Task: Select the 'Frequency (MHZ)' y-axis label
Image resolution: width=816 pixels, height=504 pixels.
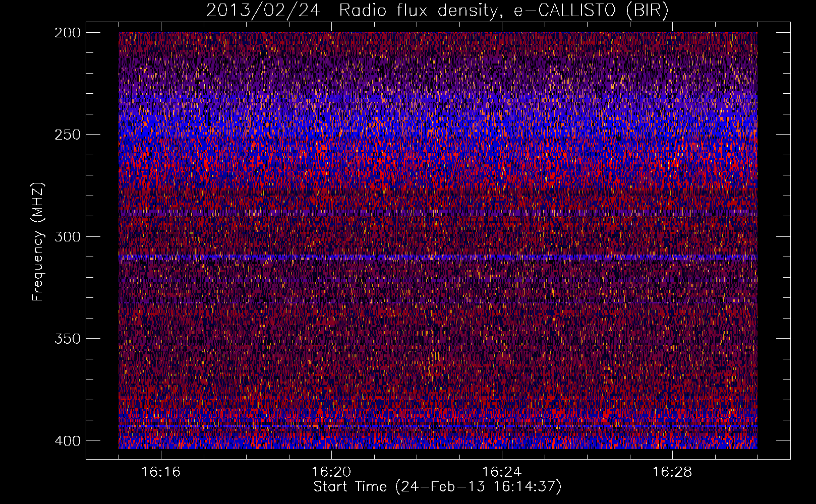Action: (38, 242)
